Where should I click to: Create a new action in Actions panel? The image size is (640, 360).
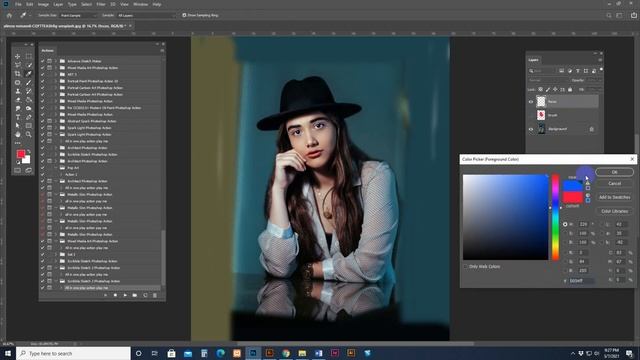pos(145,295)
